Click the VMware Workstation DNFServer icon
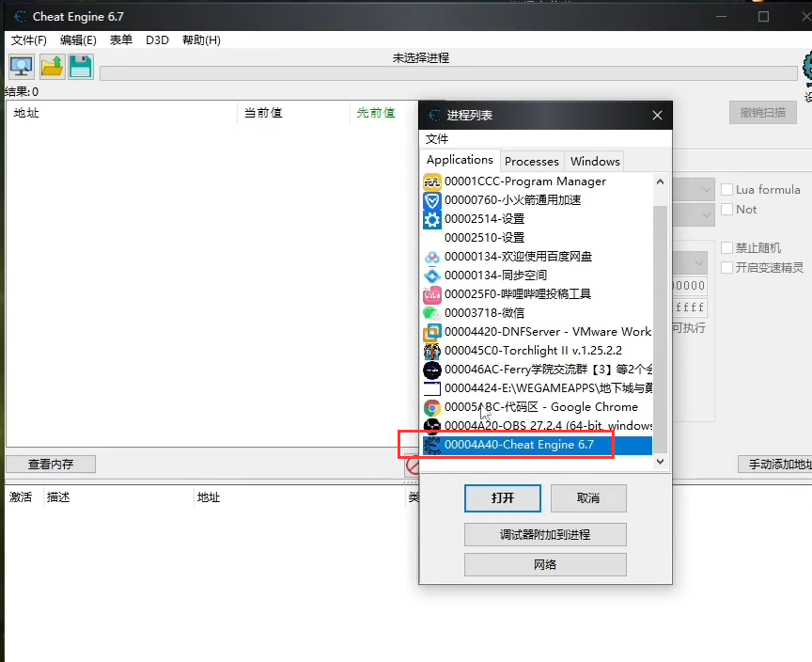Viewport: 812px width, 662px height. point(432,332)
